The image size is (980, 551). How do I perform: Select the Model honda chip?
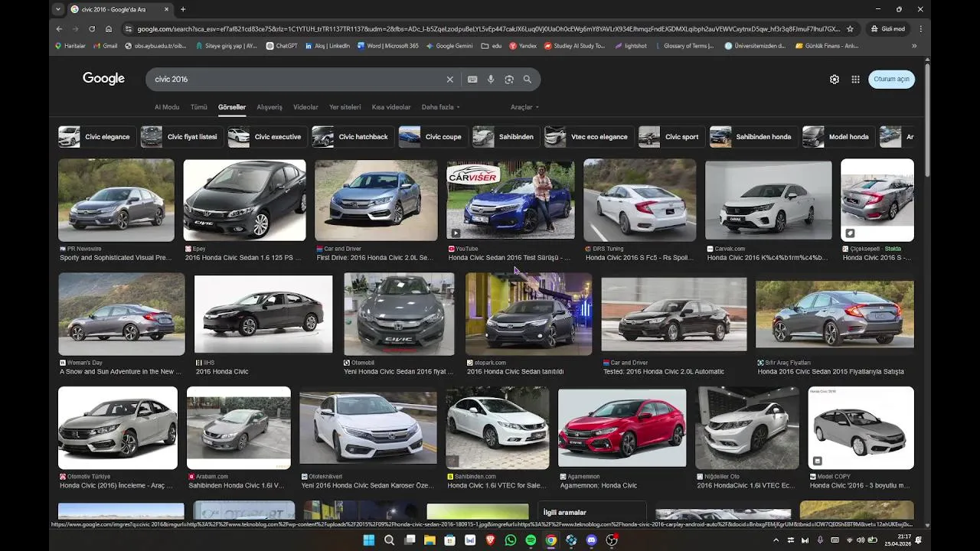(x=838, y=137)
